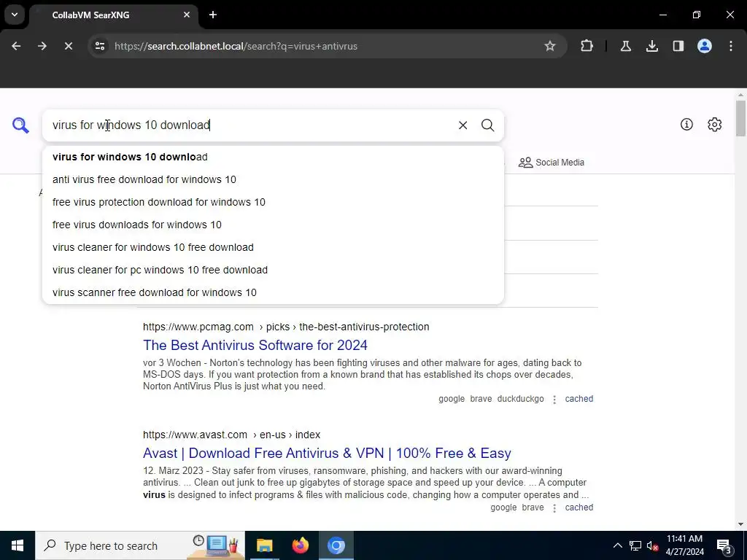The height and width of the screenshot is (560, 747).
Task: Toggle Chrome side panel
Action: [x=678, y=46]
